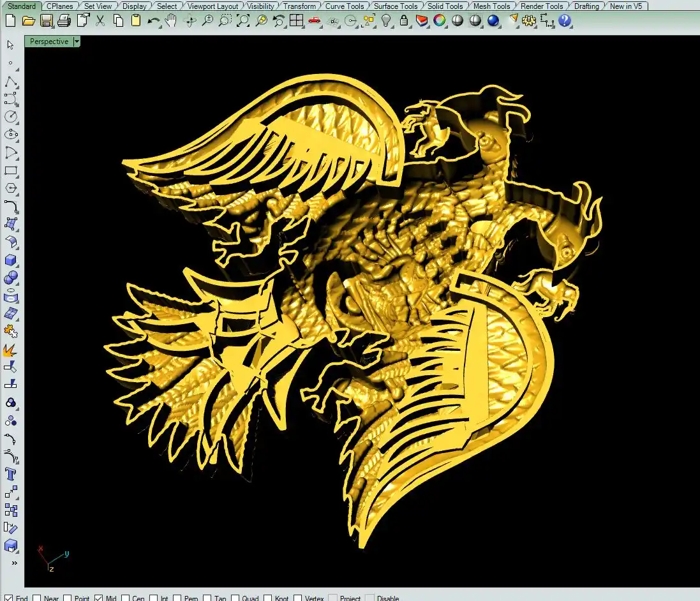
Task: Select the Text tool in left sidebar
Action: (11, 474)
